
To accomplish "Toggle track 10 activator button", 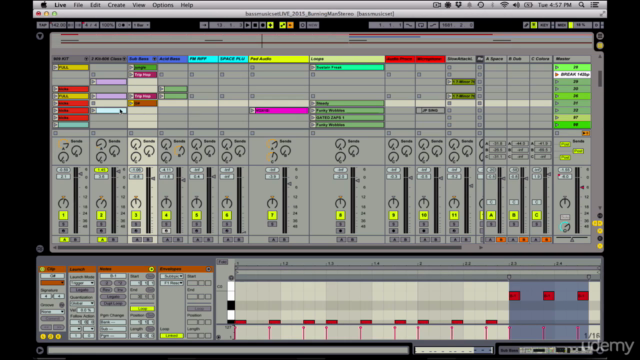I will point(424,215).
